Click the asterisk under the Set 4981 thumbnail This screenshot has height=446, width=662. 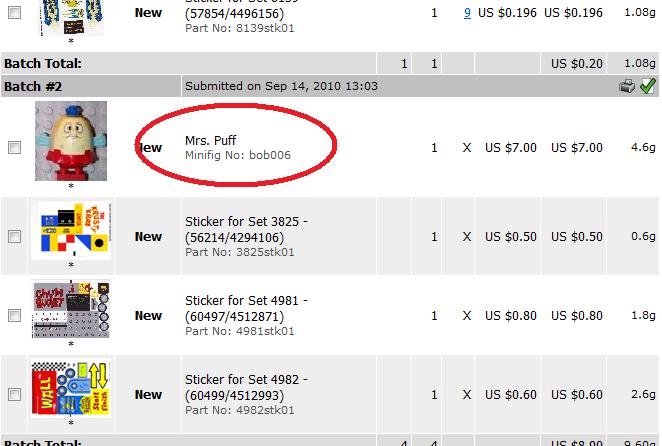[71, 345]
